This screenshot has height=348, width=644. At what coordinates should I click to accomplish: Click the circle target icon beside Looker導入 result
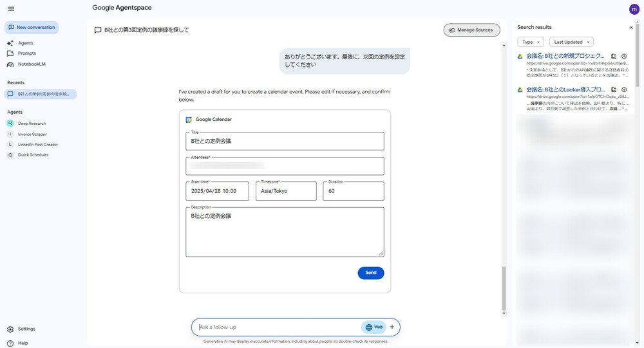coord(624,89)
